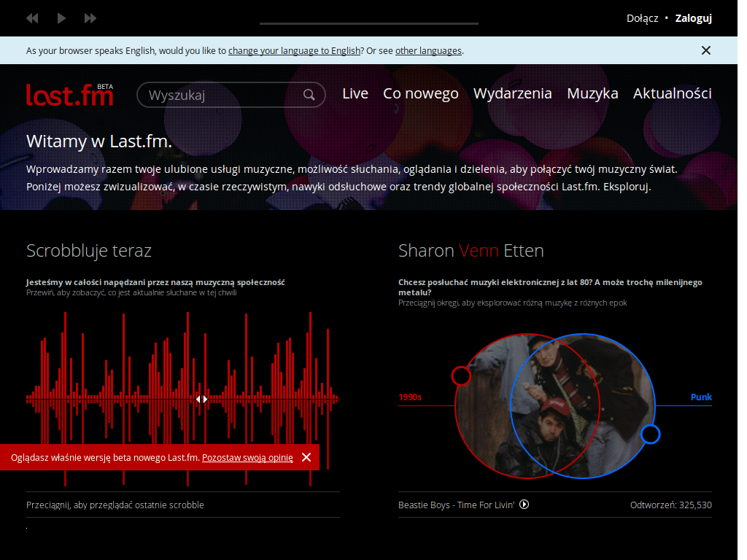Click the search magnifier icon
Viewport: 747px width, 560px height.
(x=309, y=95)
